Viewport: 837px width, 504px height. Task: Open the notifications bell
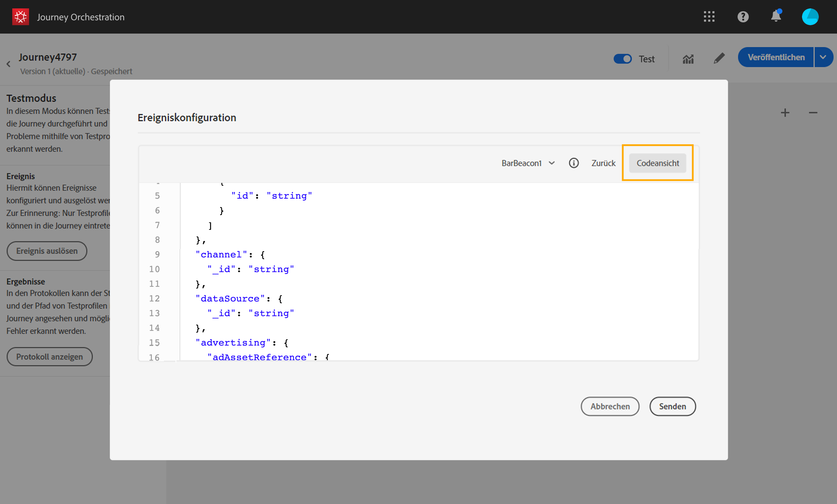776,16
